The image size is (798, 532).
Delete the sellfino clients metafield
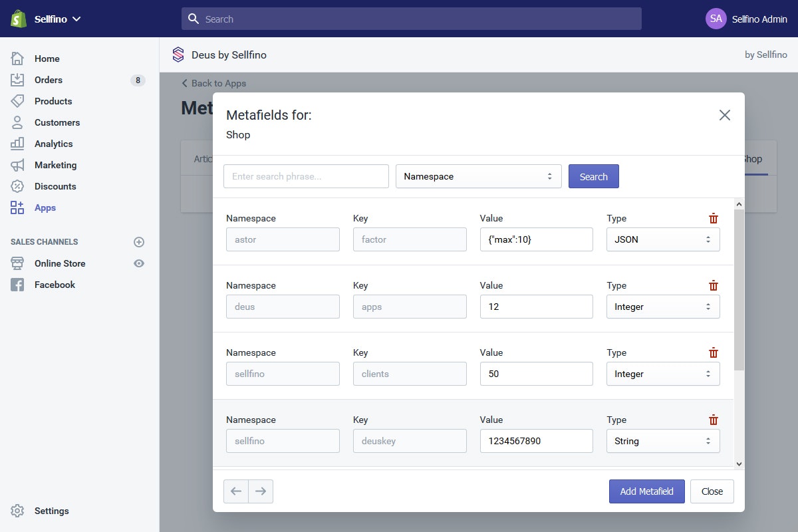[714, 352]
